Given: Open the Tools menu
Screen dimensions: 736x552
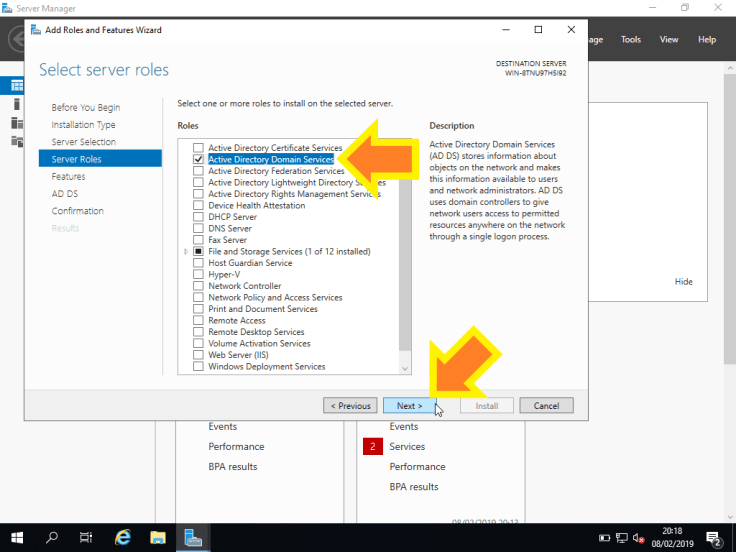Looking at the screenshot, I should (631, 40).
